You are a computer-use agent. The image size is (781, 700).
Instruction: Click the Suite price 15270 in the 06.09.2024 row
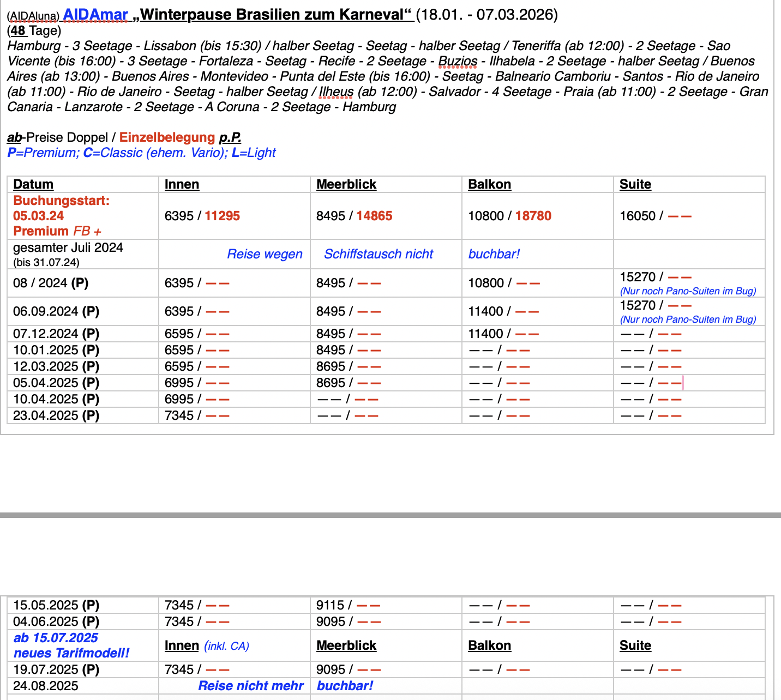point(638,305)
